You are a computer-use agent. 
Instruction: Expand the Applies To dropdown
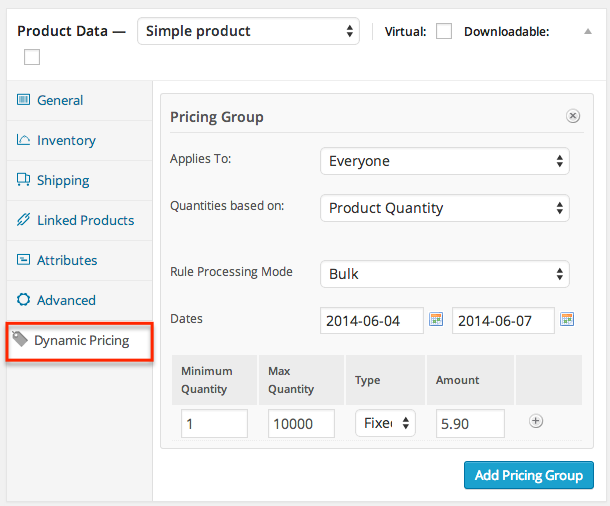444,161
